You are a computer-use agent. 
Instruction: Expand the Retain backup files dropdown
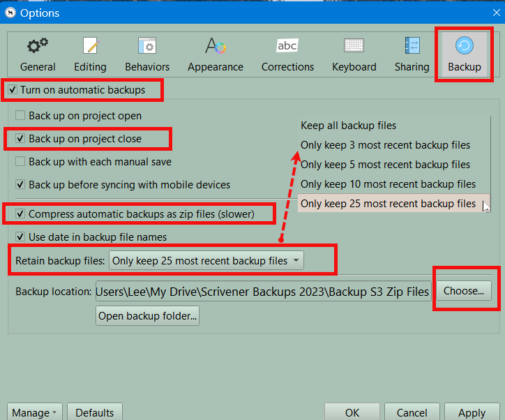click(206, 261)
